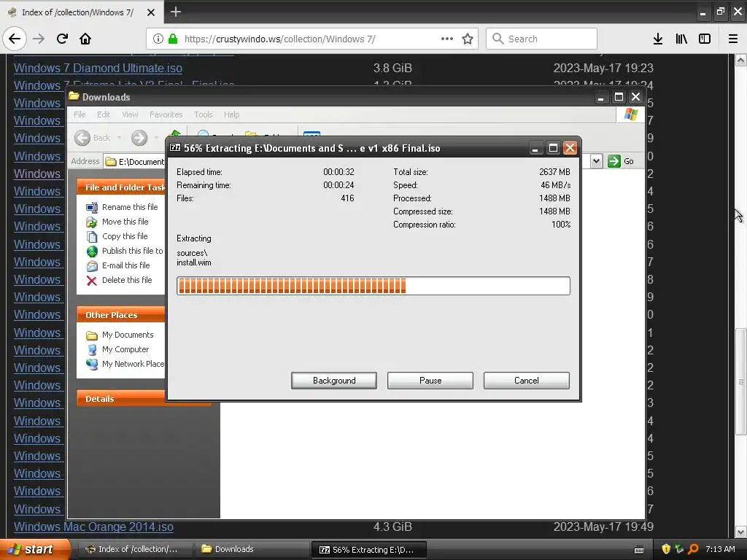Expand the Address bar dropdown in Downloads
This screenshot has height=560, width=747.
pyautogui.click(x=596, y=161)
